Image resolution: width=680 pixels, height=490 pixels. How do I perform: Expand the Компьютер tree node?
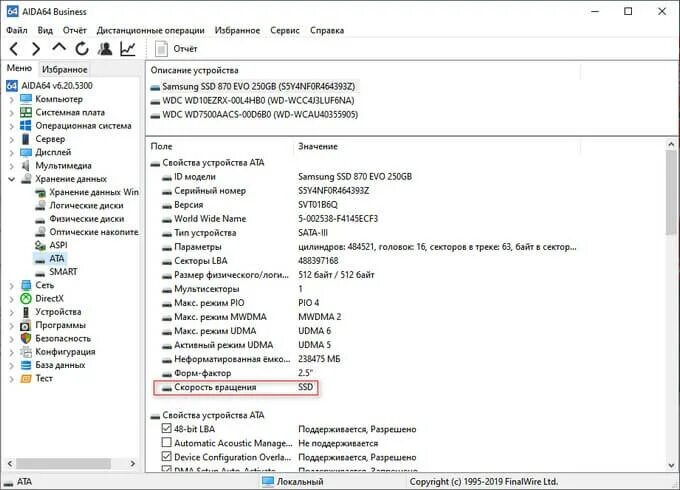click(12, 99)
